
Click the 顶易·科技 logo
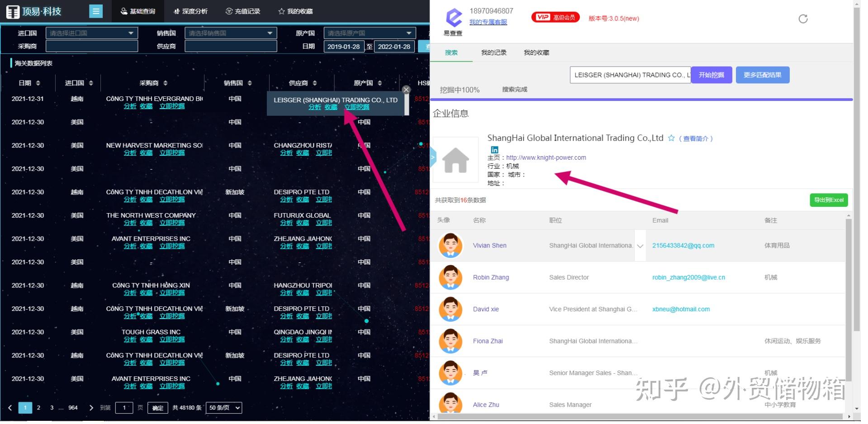click(34, 11)
